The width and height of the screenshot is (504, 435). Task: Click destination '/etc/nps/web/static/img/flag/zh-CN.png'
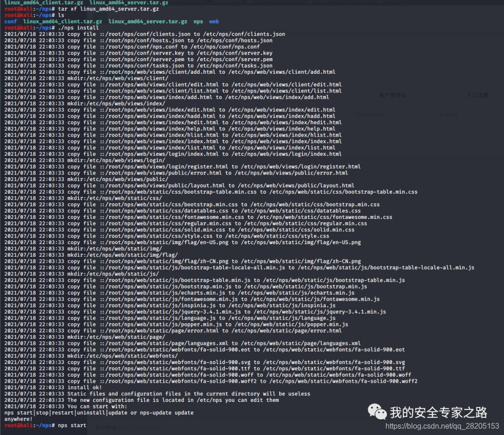click(301, 261)
